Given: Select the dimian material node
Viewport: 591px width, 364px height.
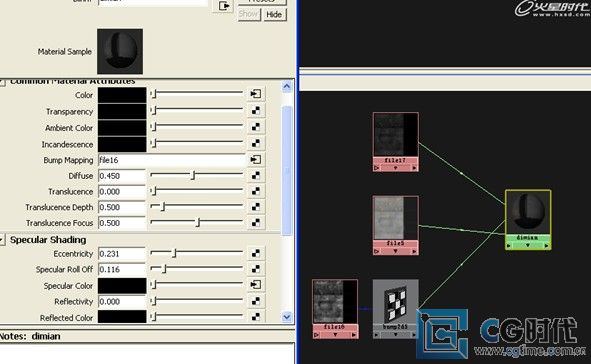Looking at the screenshot, I should click(x=528, y=220).
